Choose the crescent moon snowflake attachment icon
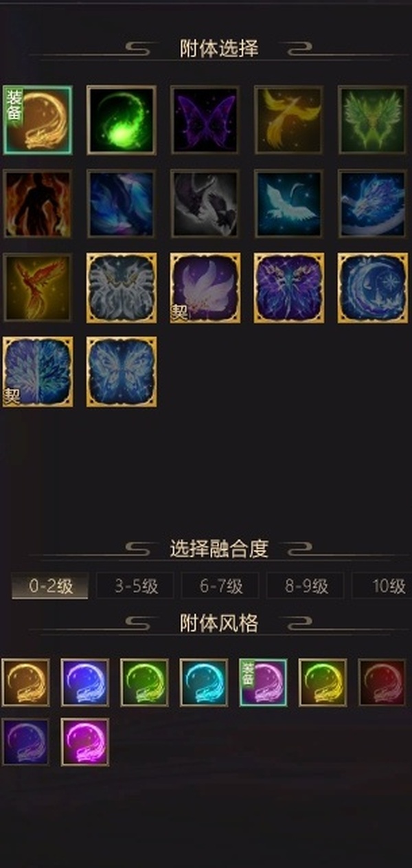412x868 pixels. click(373, 287)
